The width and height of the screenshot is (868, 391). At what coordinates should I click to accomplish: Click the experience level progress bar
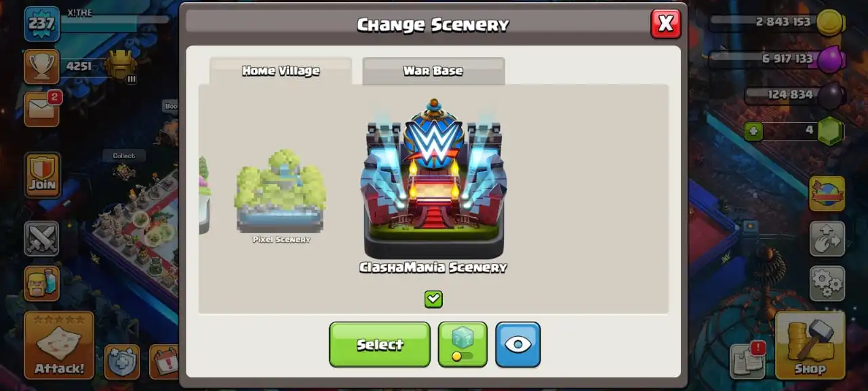[x=114, y=20]
